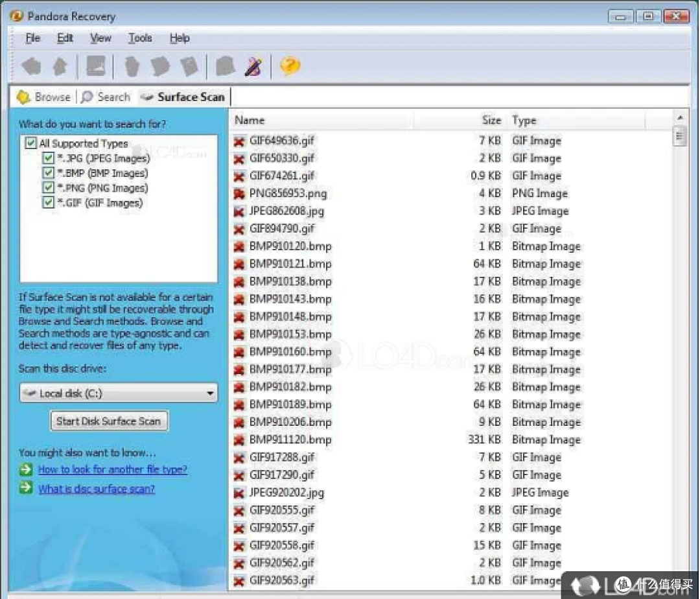Open the What is disc surface scan link
Viewport: 700px width, 599px height.
point(97,489)
